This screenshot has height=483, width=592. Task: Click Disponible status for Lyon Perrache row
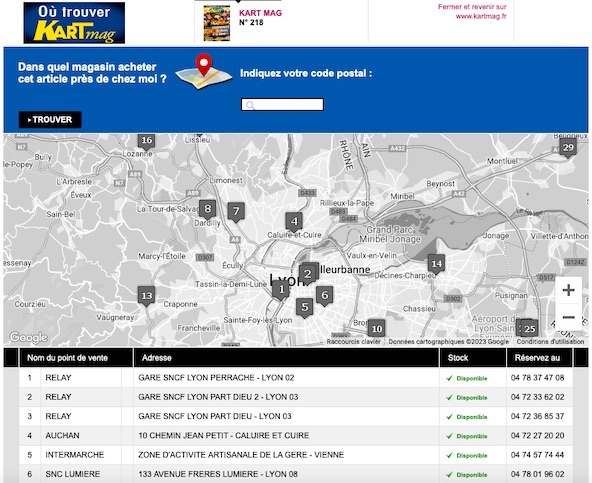[467, 378]
